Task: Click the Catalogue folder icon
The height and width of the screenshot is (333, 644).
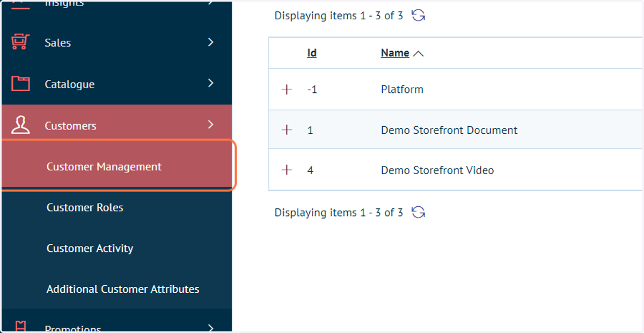Action: pyautogui.click(x=20, y=83)
